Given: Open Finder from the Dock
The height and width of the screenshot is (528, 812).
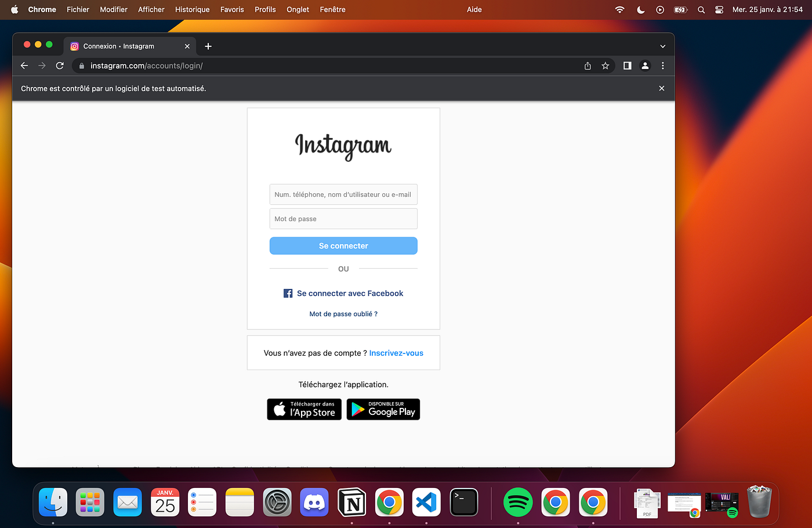Looking at the screenshot, I should tap(53, 502).
